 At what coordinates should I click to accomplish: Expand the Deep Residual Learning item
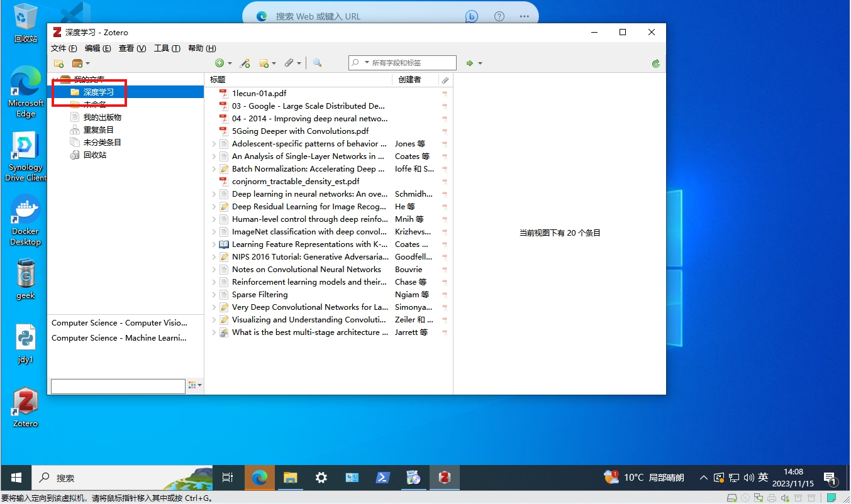(214, 207)
